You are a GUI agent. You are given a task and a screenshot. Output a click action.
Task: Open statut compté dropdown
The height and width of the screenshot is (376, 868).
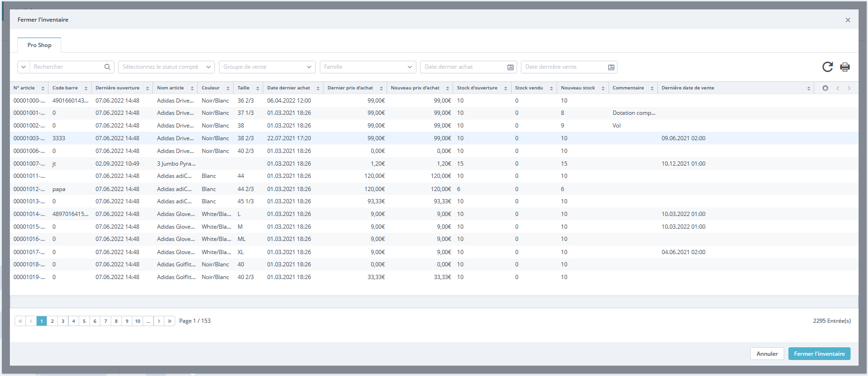tap(166, 67)
